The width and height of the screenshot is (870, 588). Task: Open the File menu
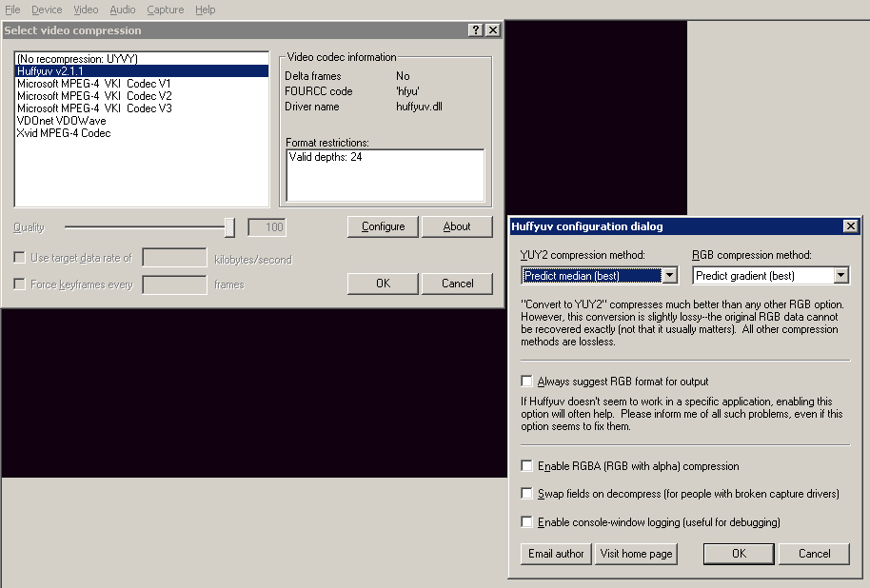[x=12, y=10]
